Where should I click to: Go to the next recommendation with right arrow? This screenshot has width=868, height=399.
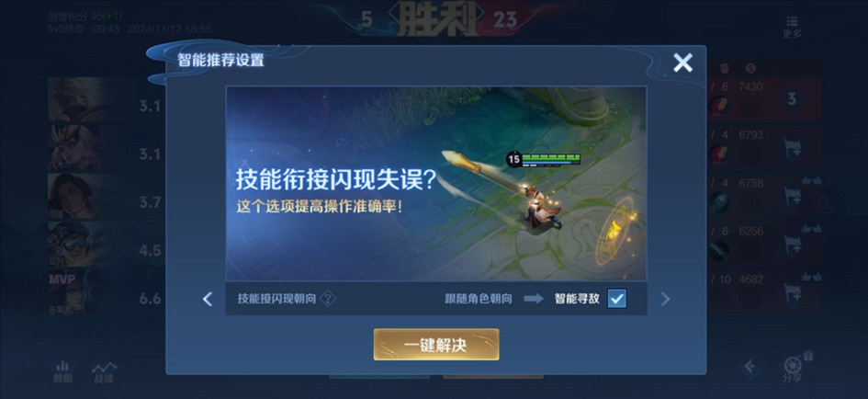665,300
